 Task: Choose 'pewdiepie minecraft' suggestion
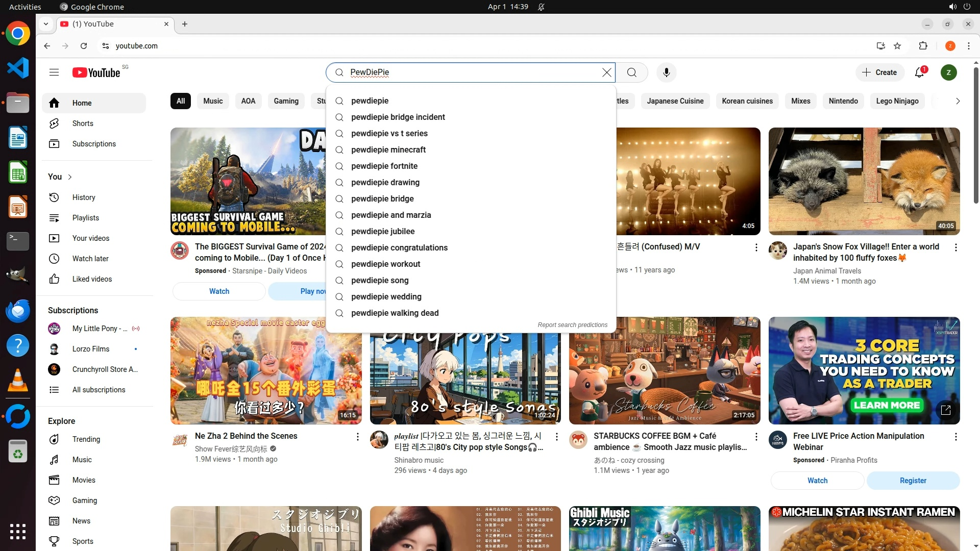click(388, 149)
